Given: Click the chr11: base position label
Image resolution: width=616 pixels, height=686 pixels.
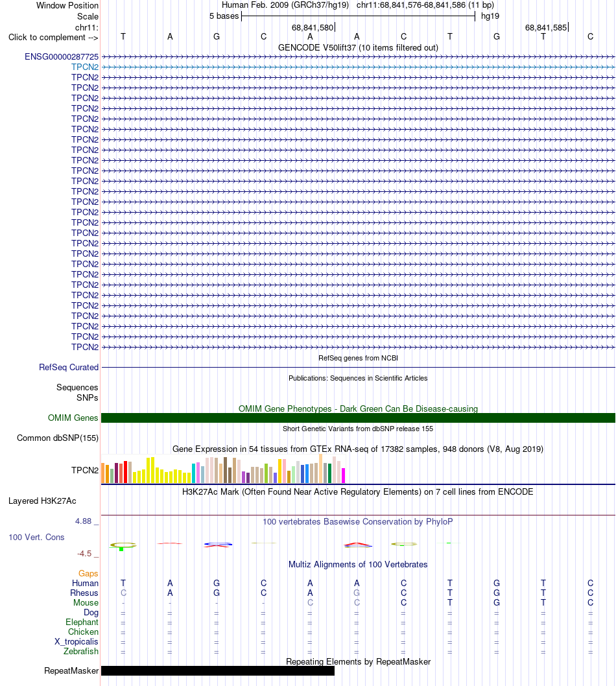Looking at the screenshot, I should click(x=87, y=28).
